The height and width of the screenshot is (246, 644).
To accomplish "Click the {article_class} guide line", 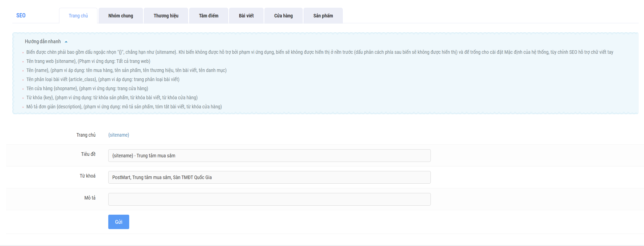I will pos(103,79).
